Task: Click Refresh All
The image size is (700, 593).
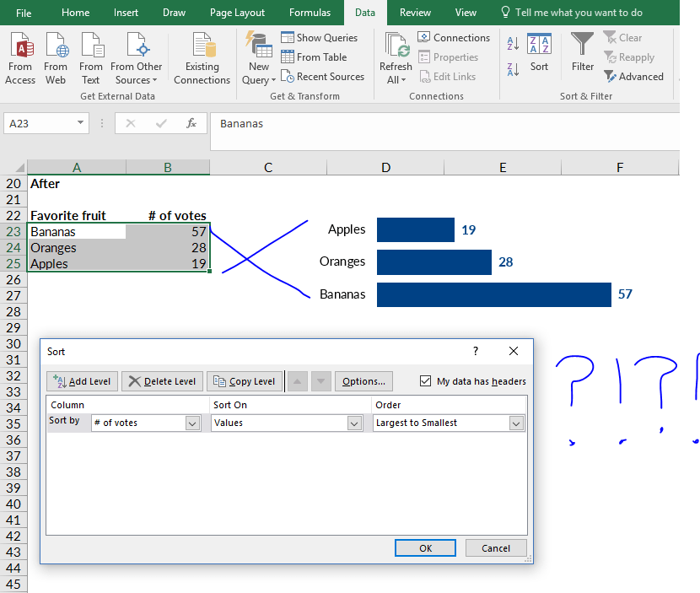Action: 396,57
